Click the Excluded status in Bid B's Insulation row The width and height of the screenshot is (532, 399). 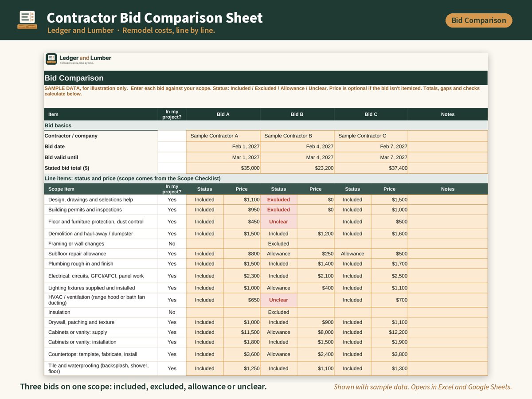(278, 312)
